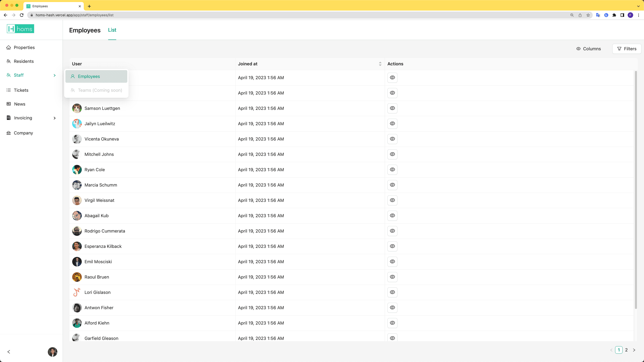Screen dimensions: 644x362
Task: Go to page 2 of employees
Action: [626, 350]
